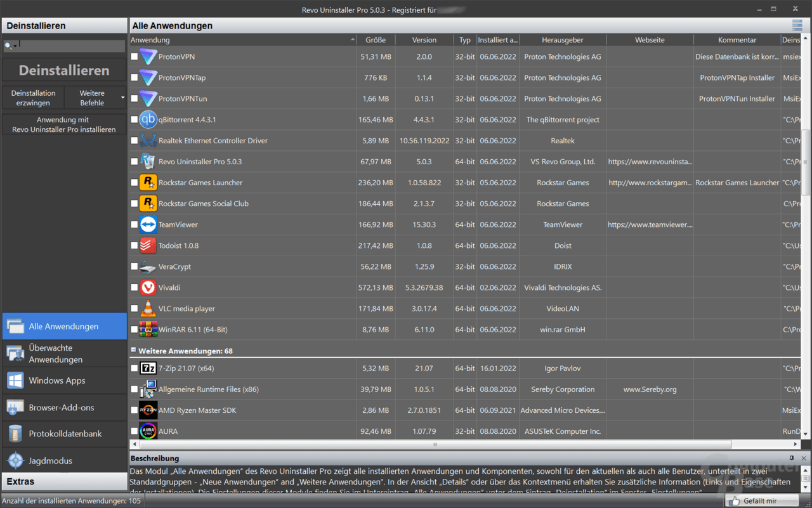Check the qBittorrent 4.4.3.1 checkbox
812x508 pixels.
pos(134,119)
